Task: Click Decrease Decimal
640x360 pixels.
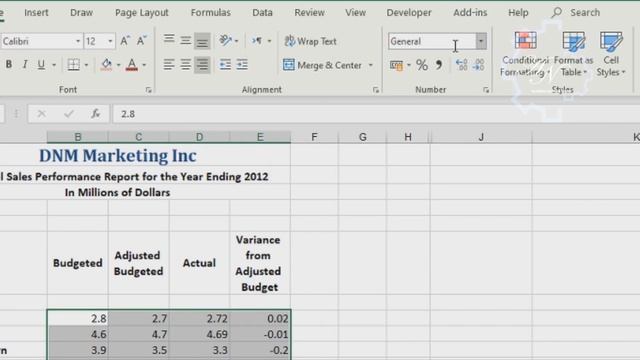Action: 479,65
